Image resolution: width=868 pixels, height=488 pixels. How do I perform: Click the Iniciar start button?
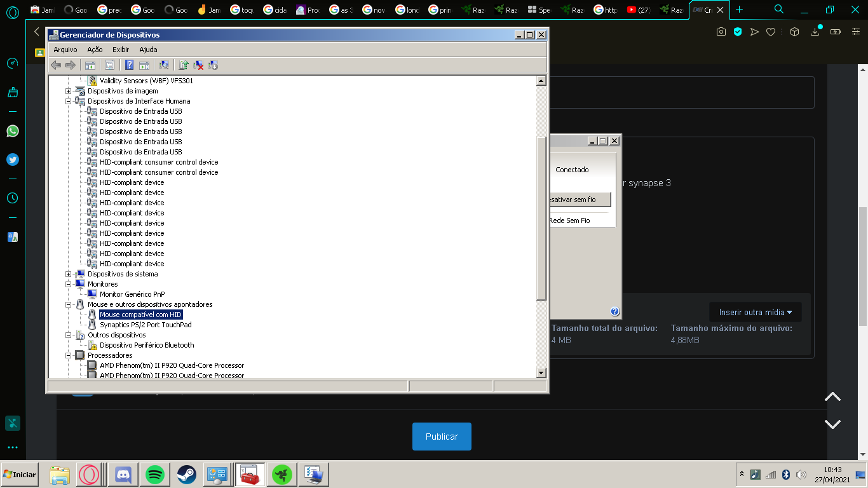tap(20, 474)
